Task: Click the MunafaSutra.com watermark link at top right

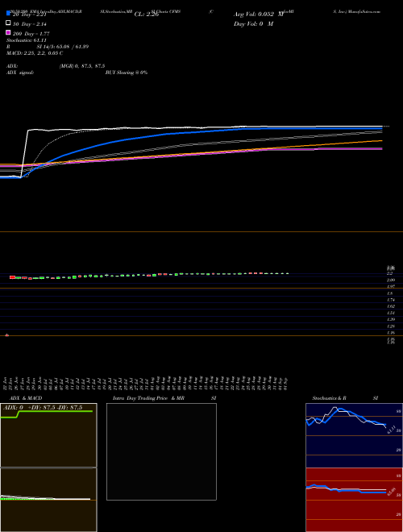Action: [x=364, y=11]
